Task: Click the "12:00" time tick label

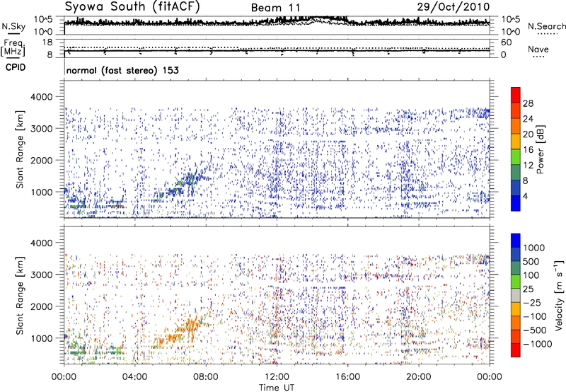Action: tap(277, 377)
